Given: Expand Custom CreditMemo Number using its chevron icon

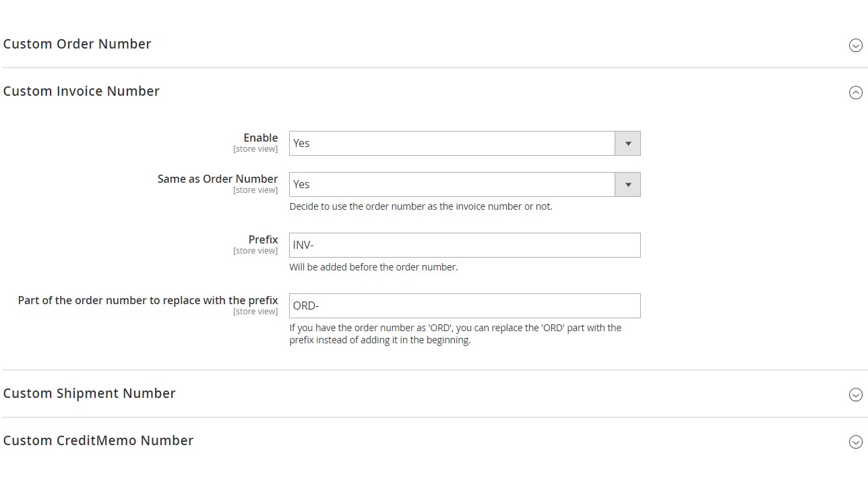Looking at the screenshot, I should (x=855, y=442).
